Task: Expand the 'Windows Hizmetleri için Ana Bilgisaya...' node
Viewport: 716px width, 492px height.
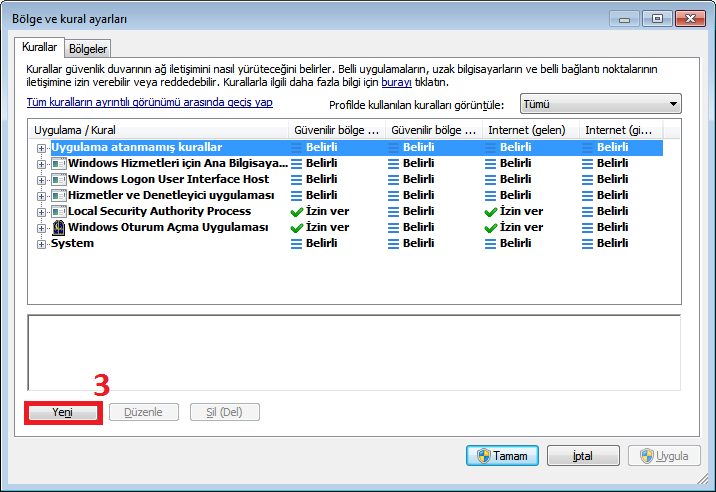Action: tap(41, 164)
